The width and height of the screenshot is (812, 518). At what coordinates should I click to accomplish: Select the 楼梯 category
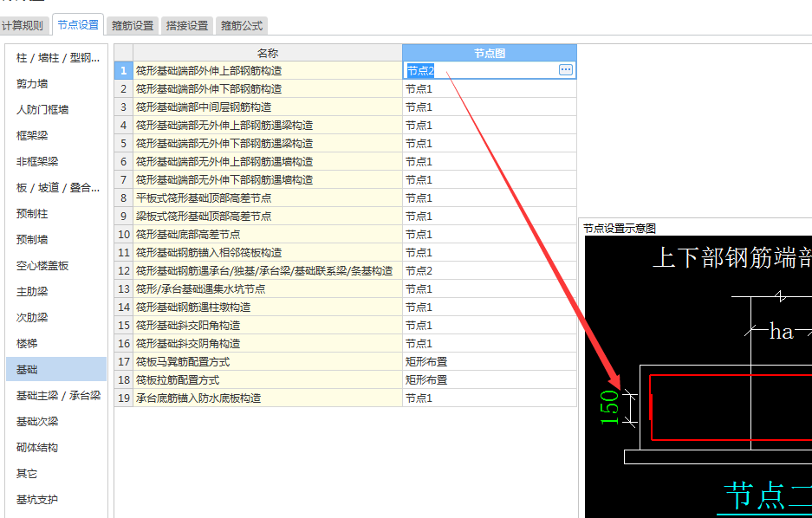pyautogui.click(x=57, y=343)
